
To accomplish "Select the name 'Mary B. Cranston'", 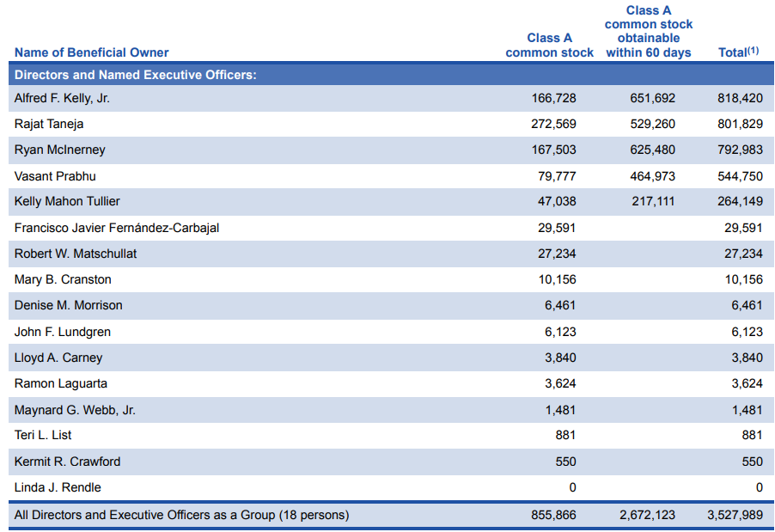I will click(63, 279).
